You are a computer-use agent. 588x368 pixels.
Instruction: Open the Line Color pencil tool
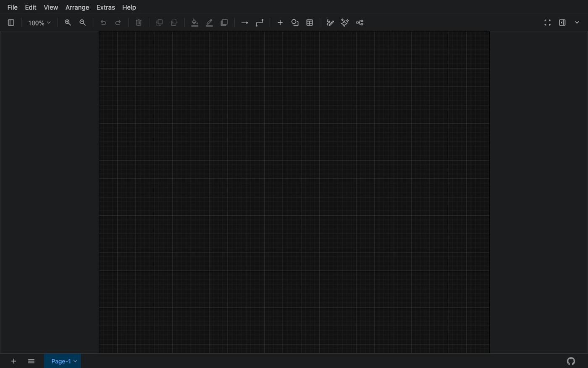tap(209, 23)
